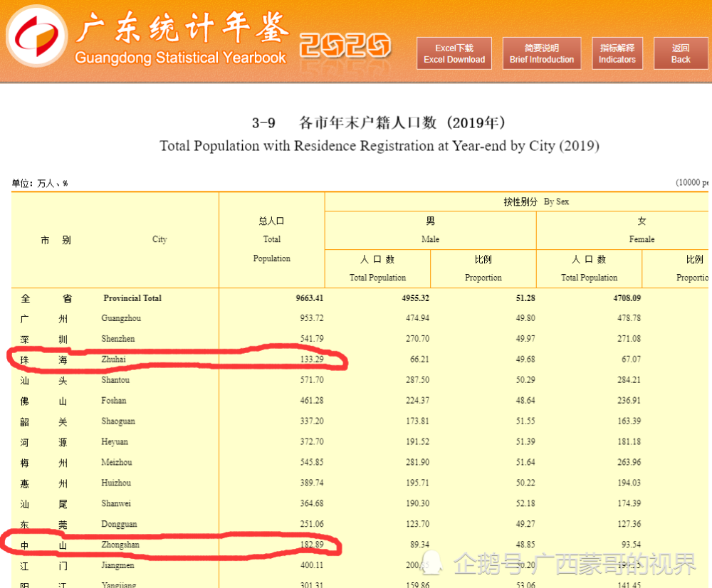Click the Shenzhen row name
The height and width of the screenshot is (588, 712).
[x=117, y=339]
